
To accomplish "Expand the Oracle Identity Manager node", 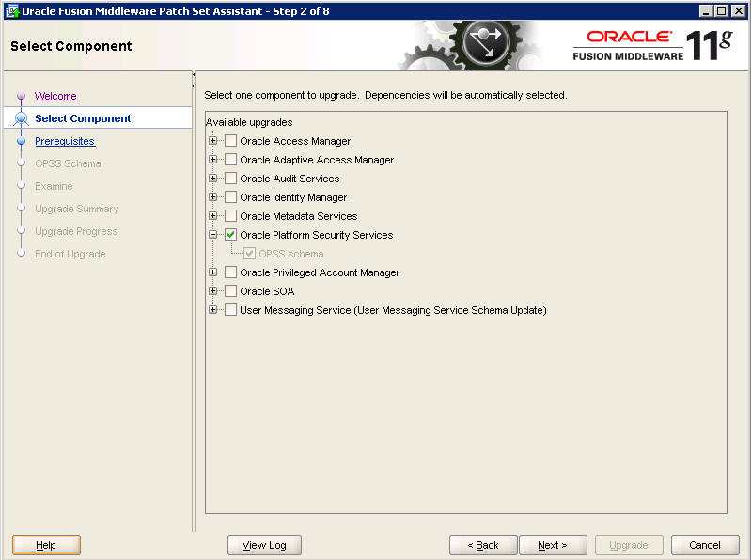I will coord(213,197).
